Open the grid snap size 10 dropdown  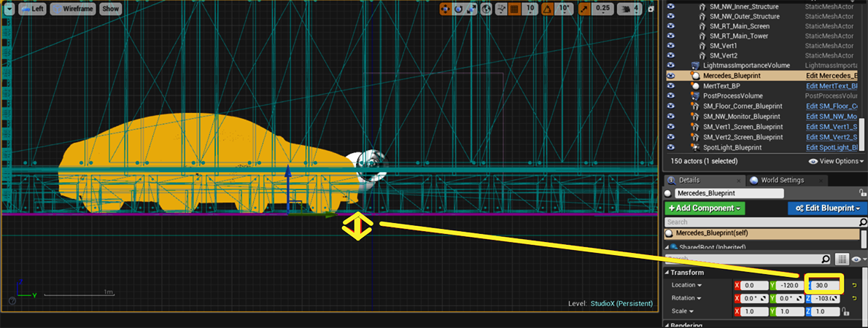pos(530,9)
